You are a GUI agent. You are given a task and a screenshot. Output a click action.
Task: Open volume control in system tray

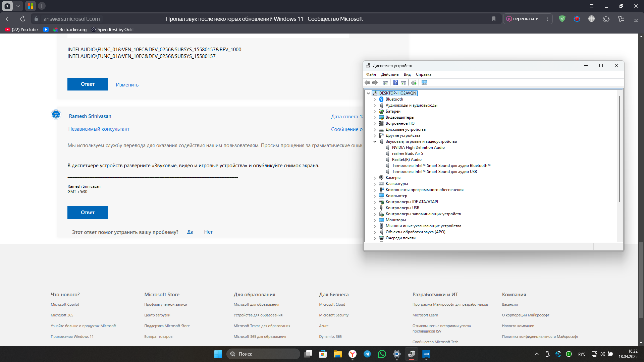tap(602, 354)
